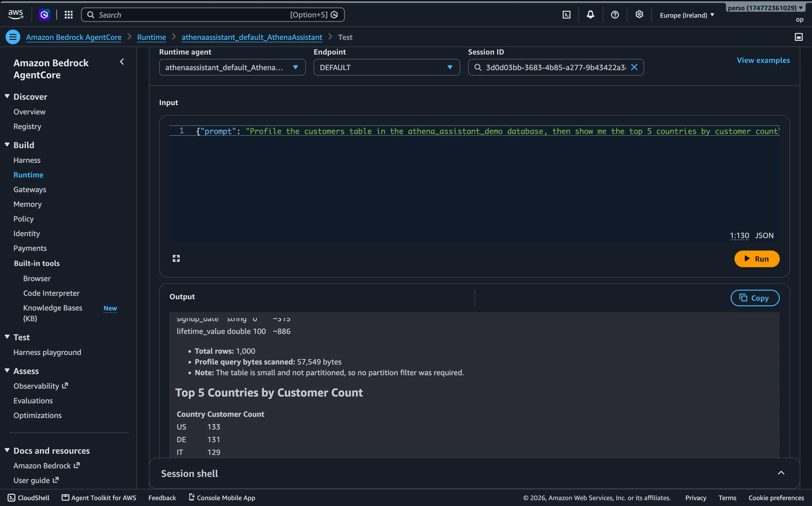The image size is (812, 506).
Task: Expand the input editor to fullscreen
Action: pos(176,258)
